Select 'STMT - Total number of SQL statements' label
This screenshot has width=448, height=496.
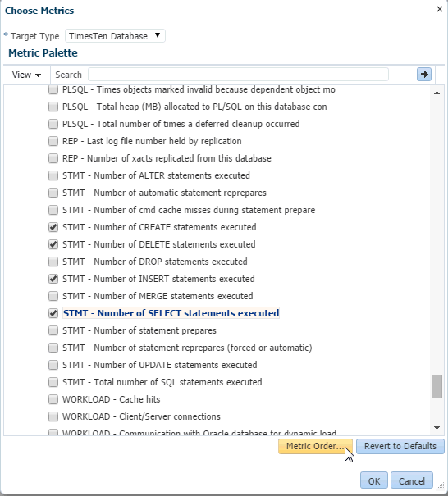coord(162,382)
